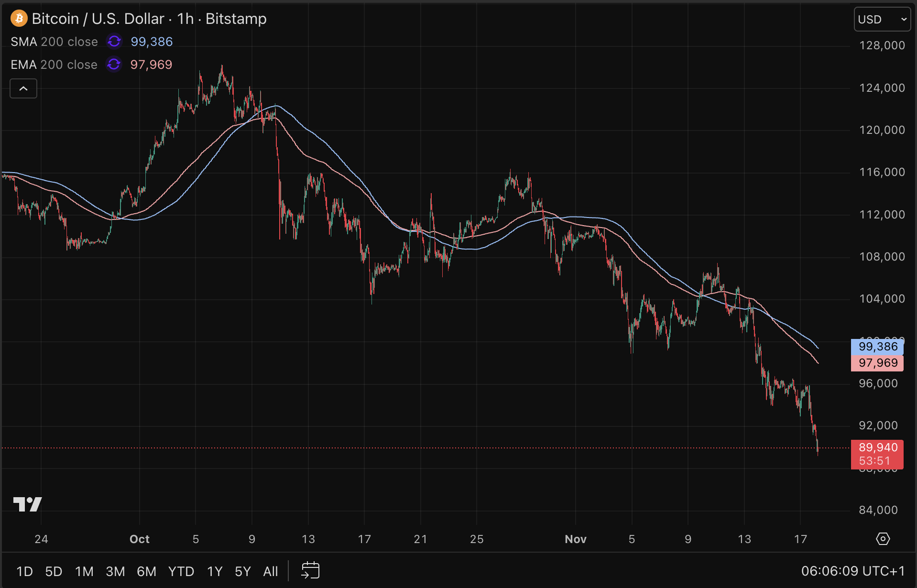
Task: Open the go-to-date calendar icon
Action: coord(310,571)
